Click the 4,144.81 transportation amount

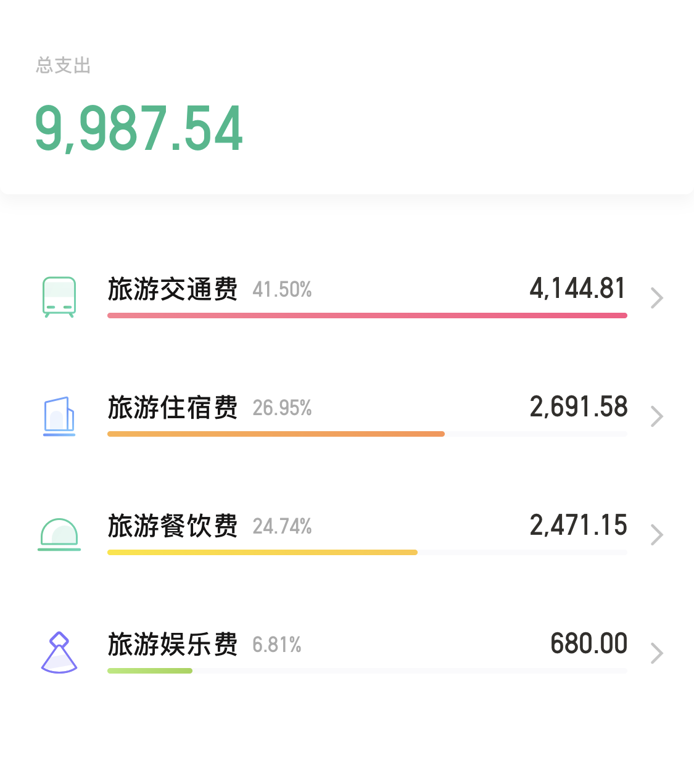click(577, 289)
